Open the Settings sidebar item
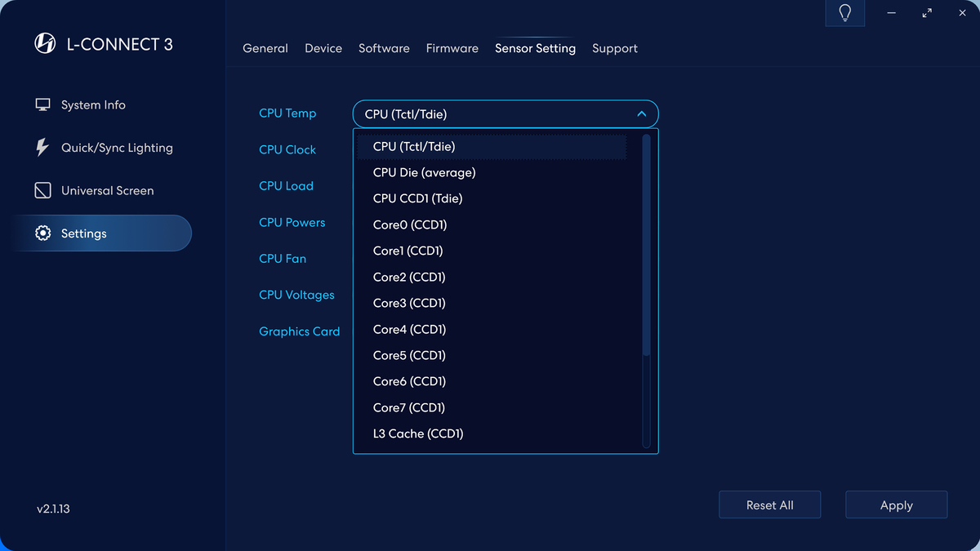This screenshot has width=980, height=551. (102, 233)
